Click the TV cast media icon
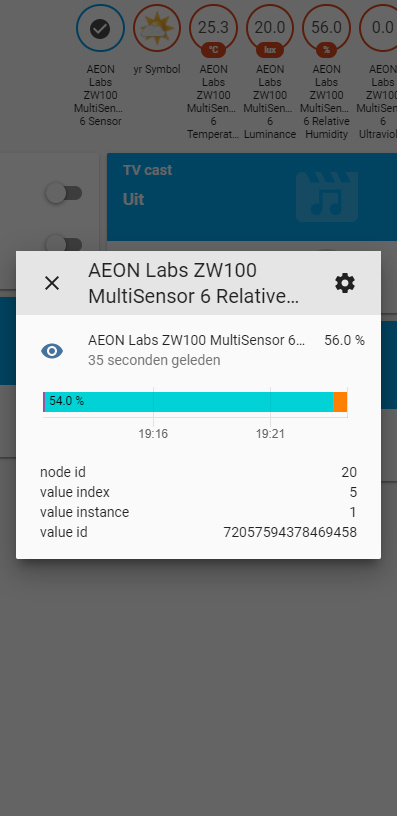Screen dimensions: 397x816 (x=327, y=197)
